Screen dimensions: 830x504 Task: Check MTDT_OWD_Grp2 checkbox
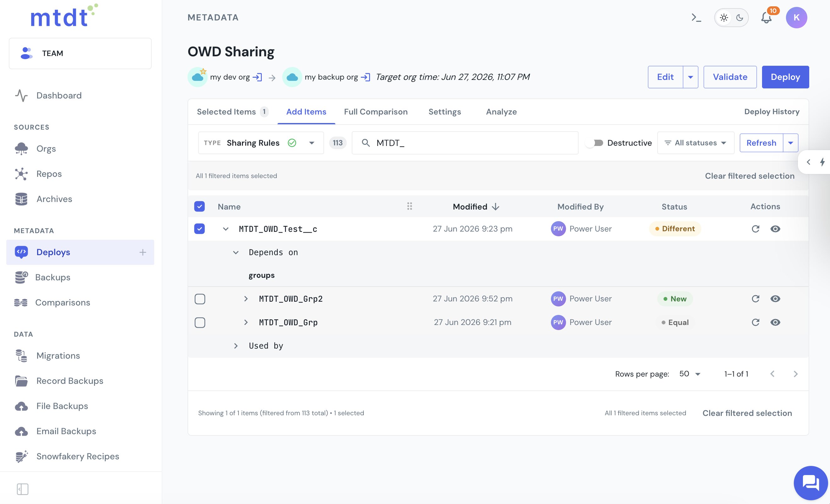[200, 299]
